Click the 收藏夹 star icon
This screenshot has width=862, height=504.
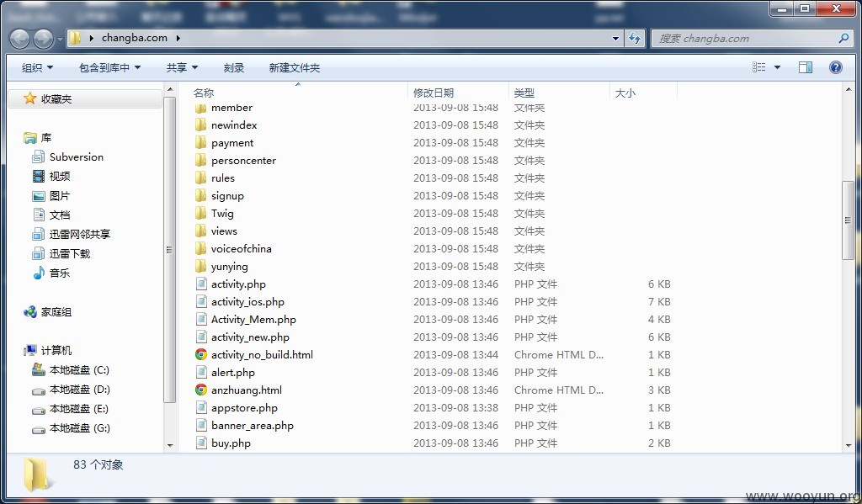click(x=29, y=98)
